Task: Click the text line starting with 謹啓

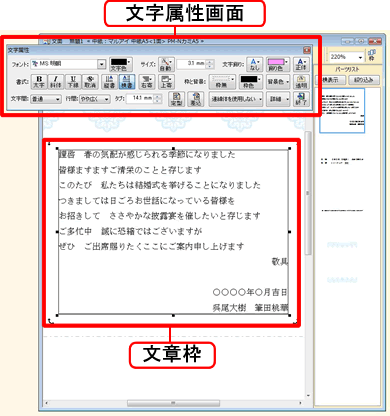Action: (x=147, y=155)
